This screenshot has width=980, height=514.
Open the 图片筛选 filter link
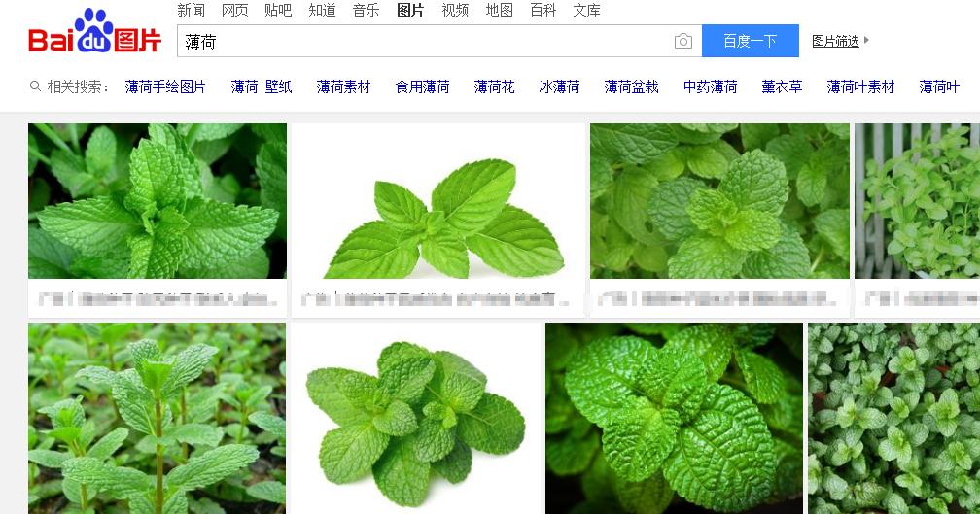[835, 41]
